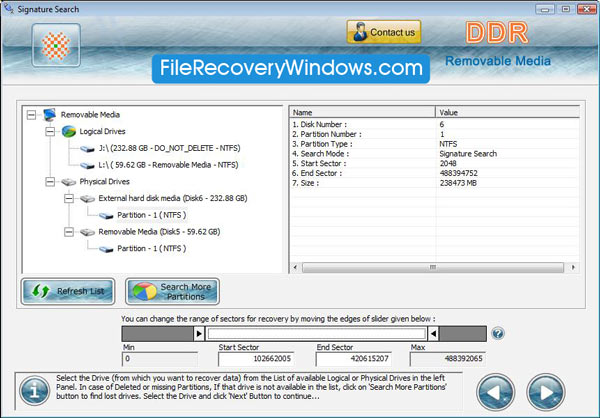The image size is (600, 418).
Task: Click the '238473 MB' value cell
Action: [458, 183]
